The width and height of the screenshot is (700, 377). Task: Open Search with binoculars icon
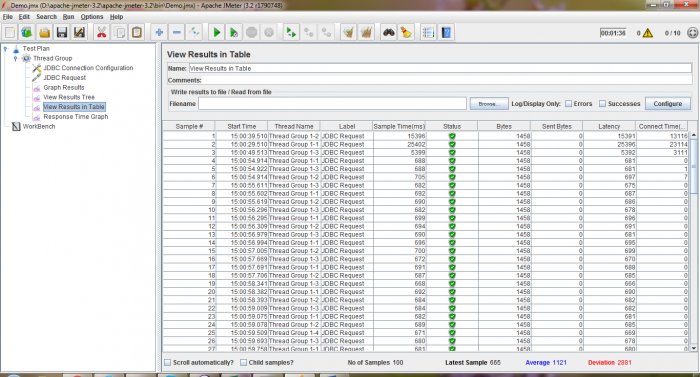pos(388,33)
